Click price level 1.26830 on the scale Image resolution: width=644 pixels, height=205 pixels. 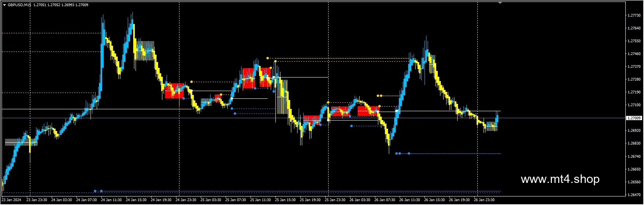click(x=634, y=143)
